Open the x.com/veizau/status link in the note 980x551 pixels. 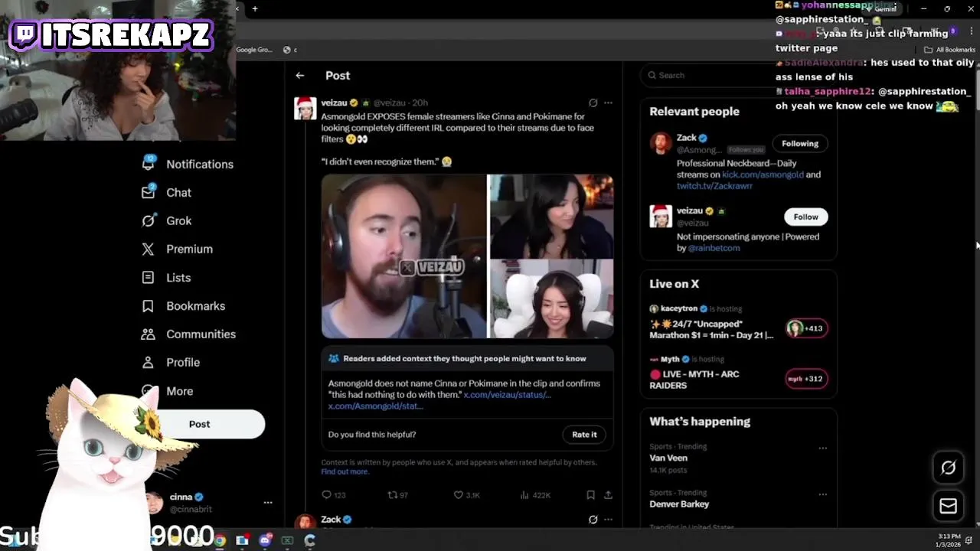(507, 395)
